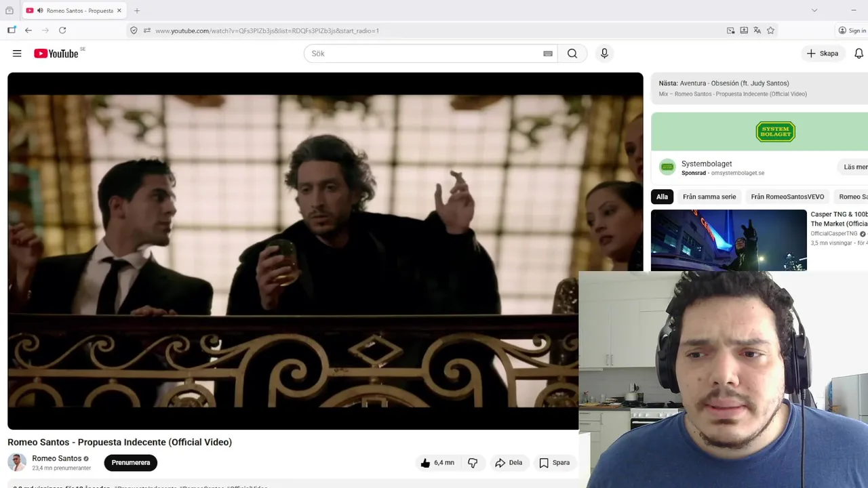
Task: Click the install page icon in address bar
Action: coord(744,30)
